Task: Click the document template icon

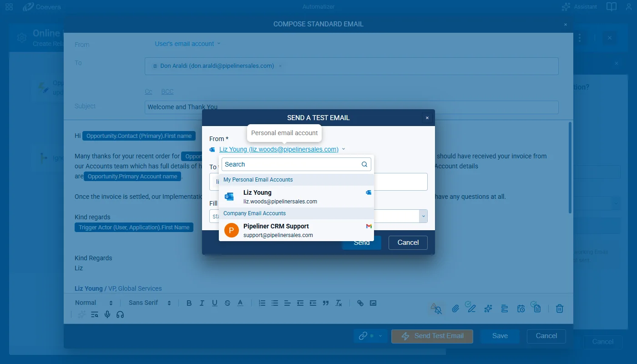Action: 537,308
